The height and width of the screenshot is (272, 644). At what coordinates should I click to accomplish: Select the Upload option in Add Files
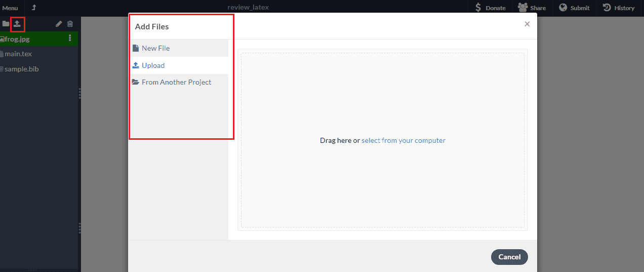tap(153, 65)
